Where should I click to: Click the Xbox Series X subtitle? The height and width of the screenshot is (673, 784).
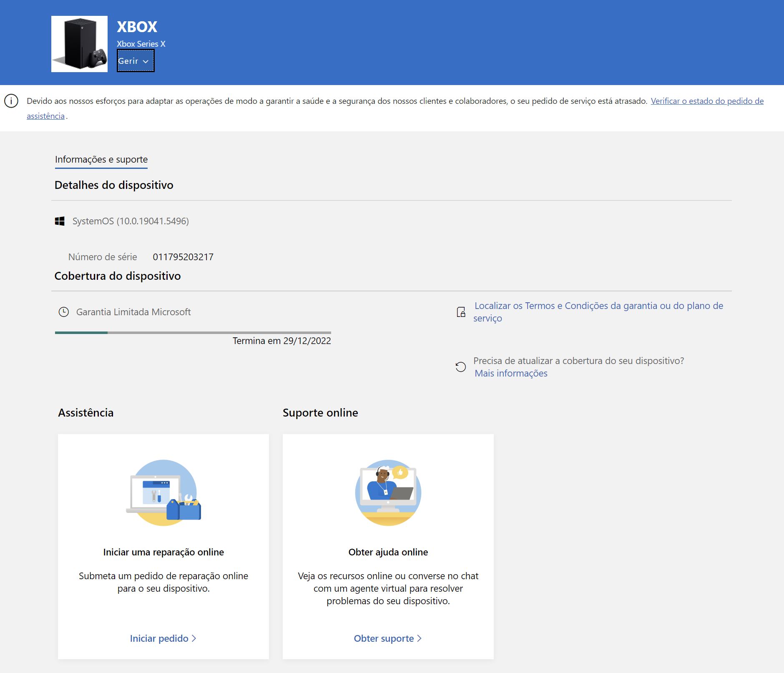pos(141,44)
